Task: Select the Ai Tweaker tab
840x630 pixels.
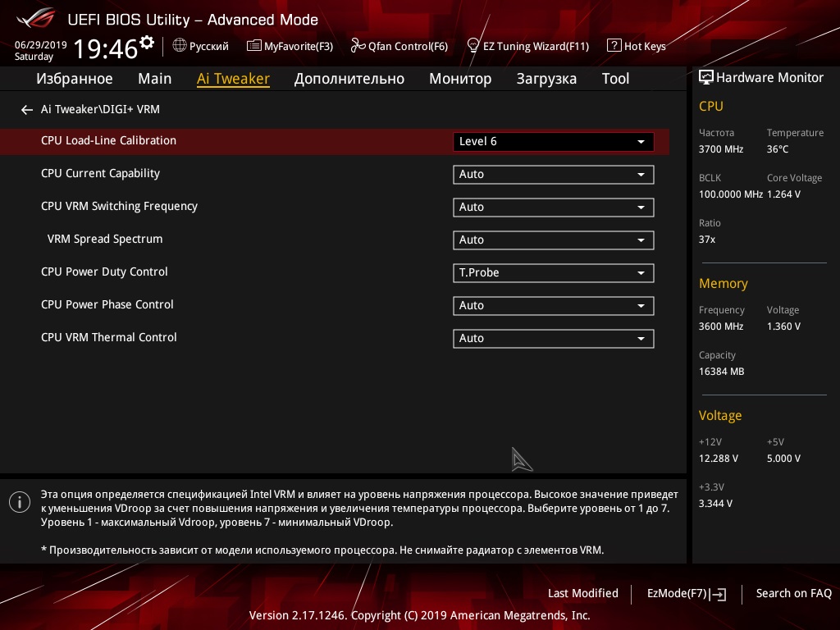Action: pyautogui.click(x=233, y=79)
